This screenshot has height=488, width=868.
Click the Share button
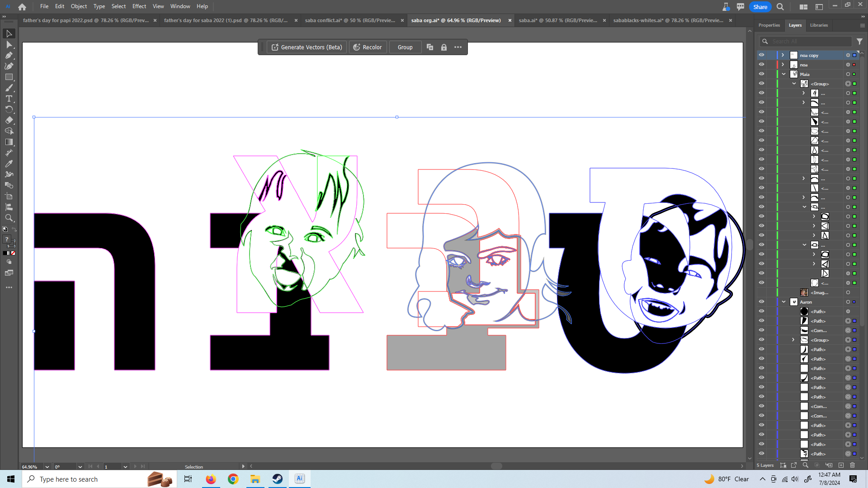point(760,7)
